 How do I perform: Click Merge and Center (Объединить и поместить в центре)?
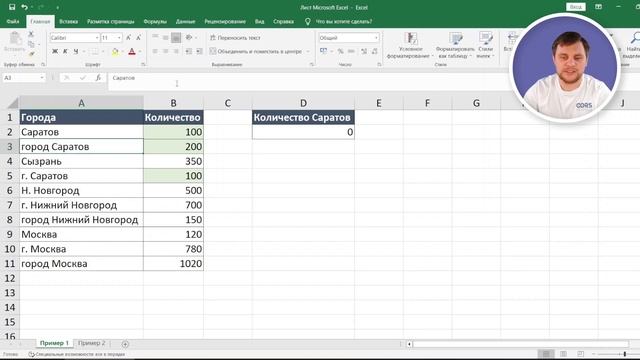(256, 51)
